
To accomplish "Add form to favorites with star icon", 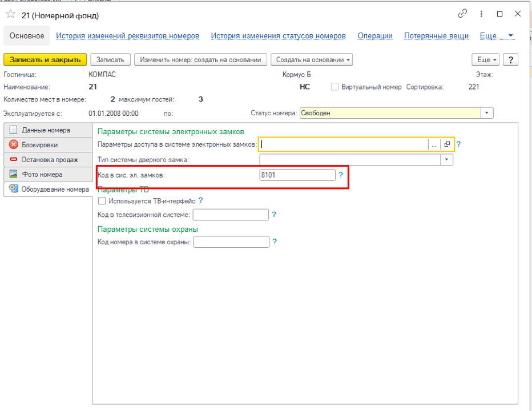I will click(x=10, y=14).
